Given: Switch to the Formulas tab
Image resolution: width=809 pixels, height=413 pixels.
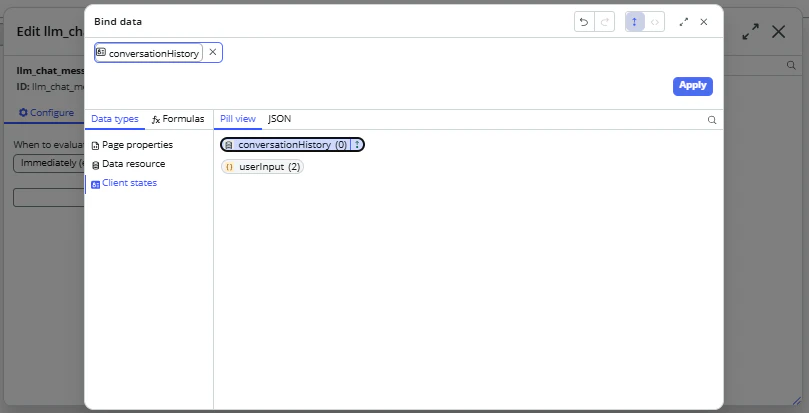Looking at the screenshot, I should tap(178, 119).
